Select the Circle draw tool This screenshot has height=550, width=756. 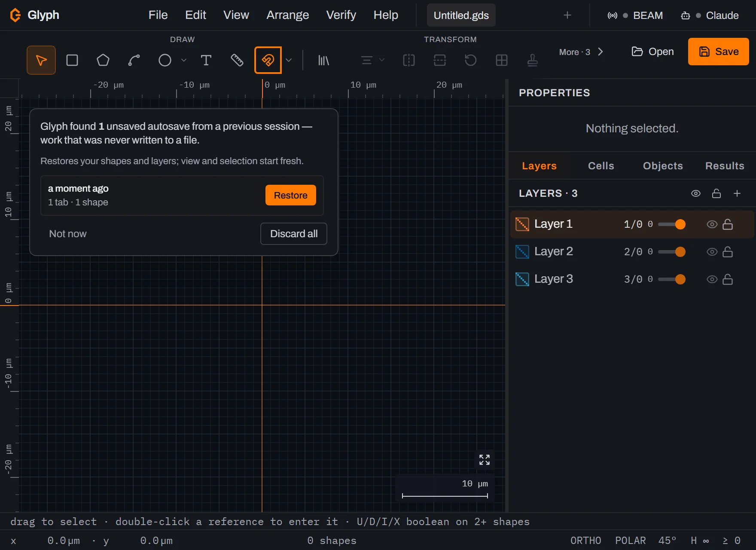click(165, 60)
